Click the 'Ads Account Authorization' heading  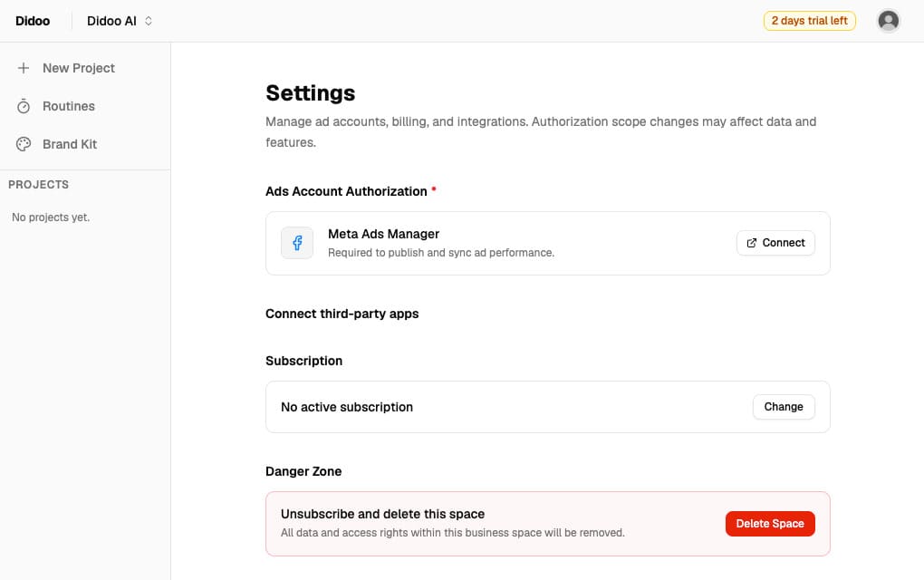click(346, 191)
